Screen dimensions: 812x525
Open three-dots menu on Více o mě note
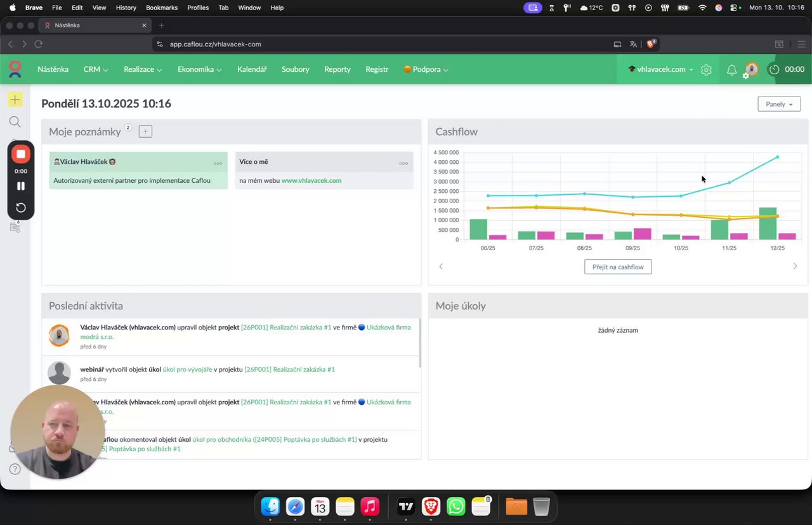tap(403, 163)
